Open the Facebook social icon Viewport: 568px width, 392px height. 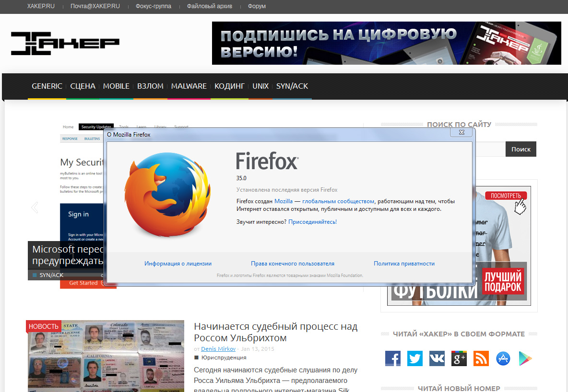point(393,358)
